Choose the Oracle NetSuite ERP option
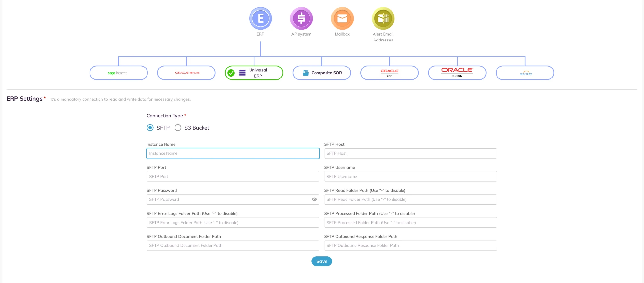 pyautogui.click(x=186, y=73)
